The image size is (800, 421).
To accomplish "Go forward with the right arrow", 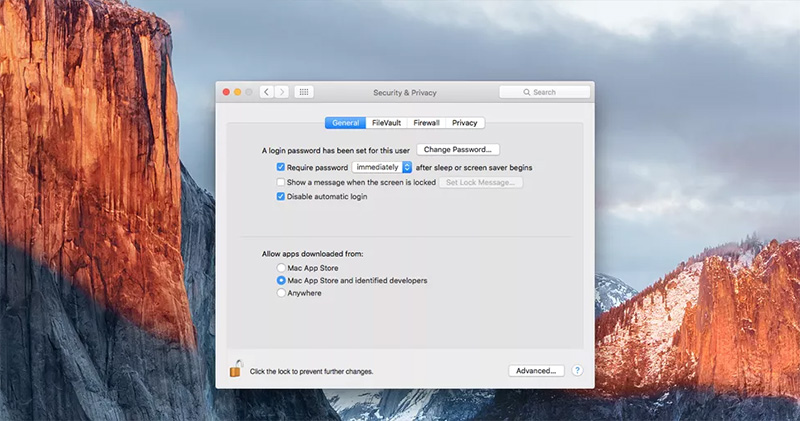I will (282, 92).
